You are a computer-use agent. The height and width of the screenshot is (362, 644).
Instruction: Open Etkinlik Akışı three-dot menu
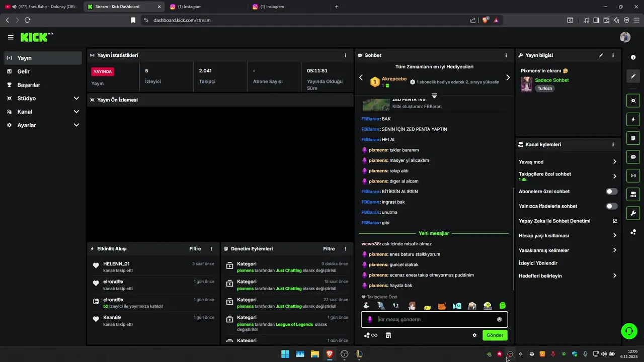[211, 249]
